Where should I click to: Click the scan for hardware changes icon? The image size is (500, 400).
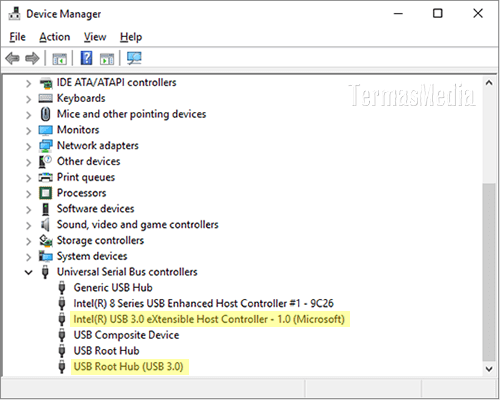tap(134, 58)
